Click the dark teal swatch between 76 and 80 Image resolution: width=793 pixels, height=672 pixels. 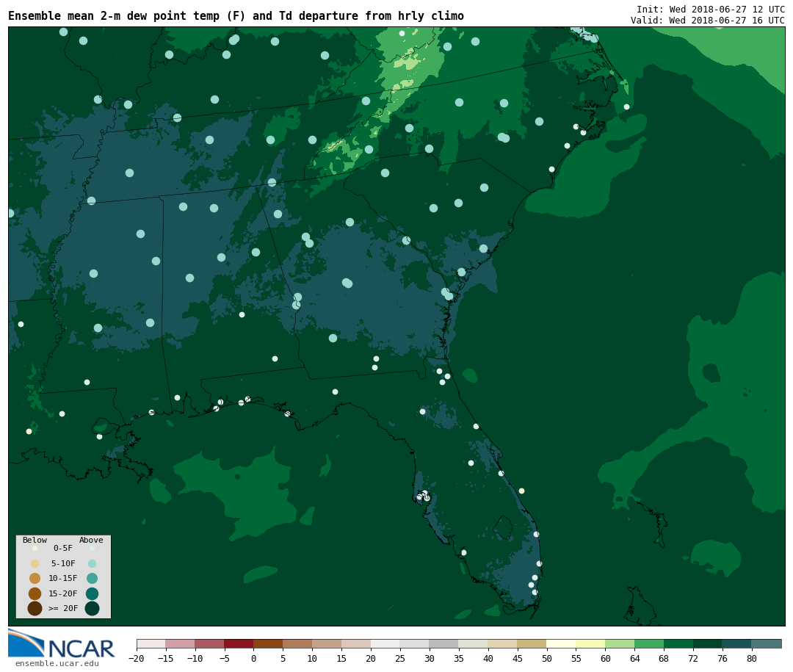[x=737, y=643]
